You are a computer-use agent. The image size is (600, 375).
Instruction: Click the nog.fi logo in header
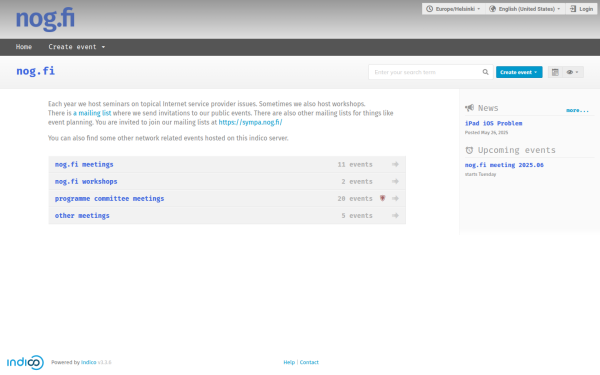45,19
